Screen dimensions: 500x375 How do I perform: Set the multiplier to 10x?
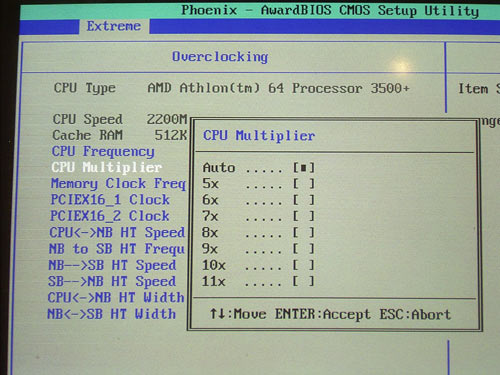tap(259, 265)
